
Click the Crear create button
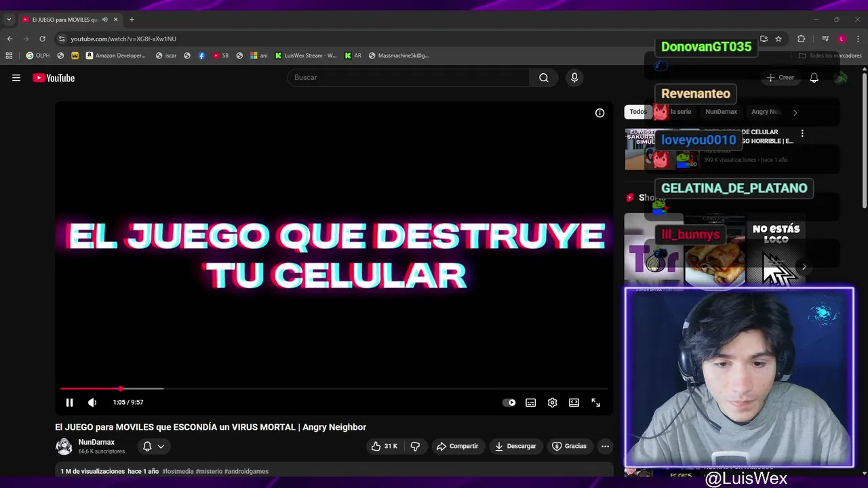(x=780, y=78)
